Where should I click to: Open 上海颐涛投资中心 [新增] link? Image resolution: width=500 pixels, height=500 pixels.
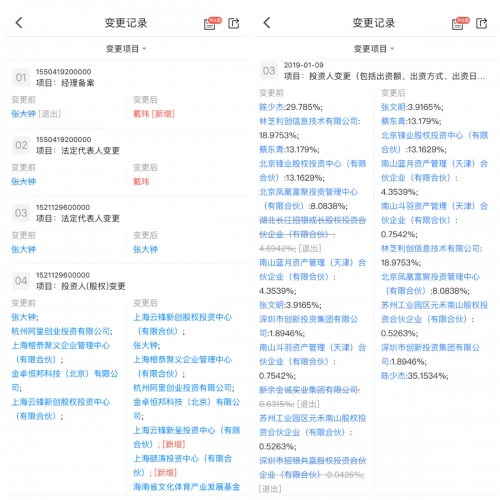point(183,466)
